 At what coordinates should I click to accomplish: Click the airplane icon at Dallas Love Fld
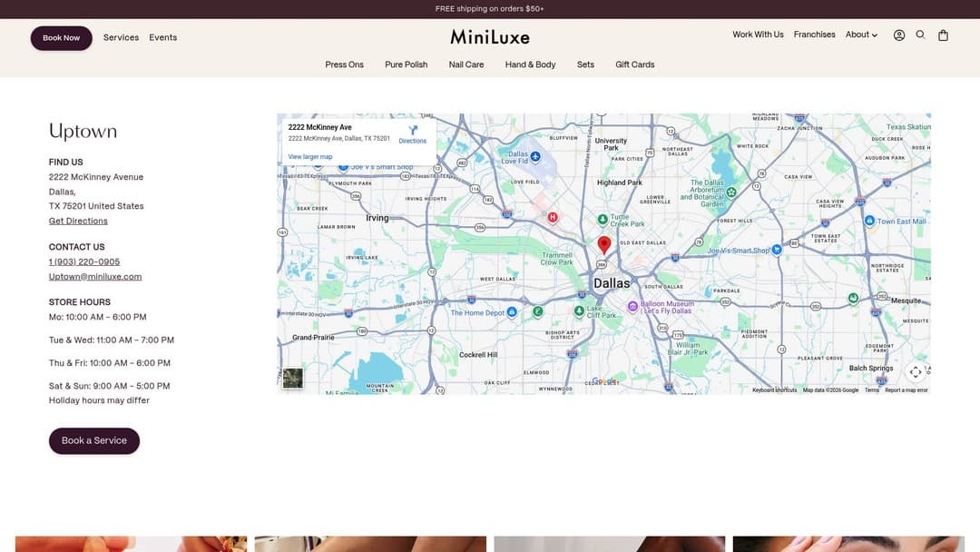point(534,155)
